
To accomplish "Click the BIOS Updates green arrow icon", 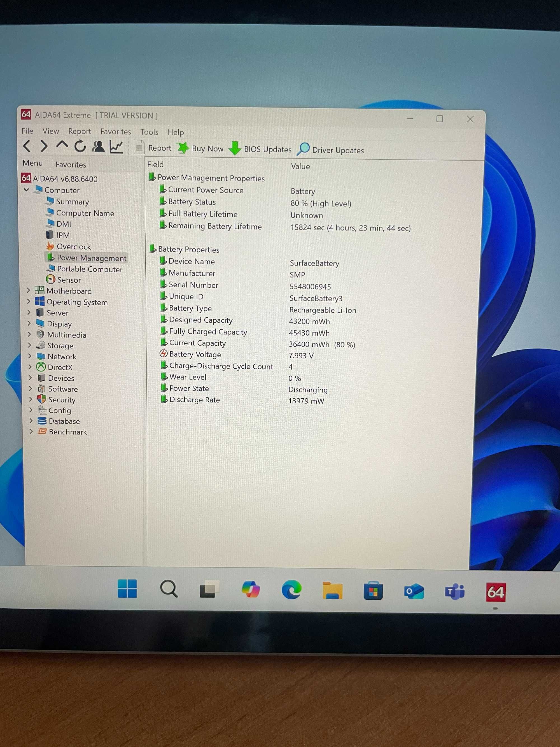I will pos(235,149).
